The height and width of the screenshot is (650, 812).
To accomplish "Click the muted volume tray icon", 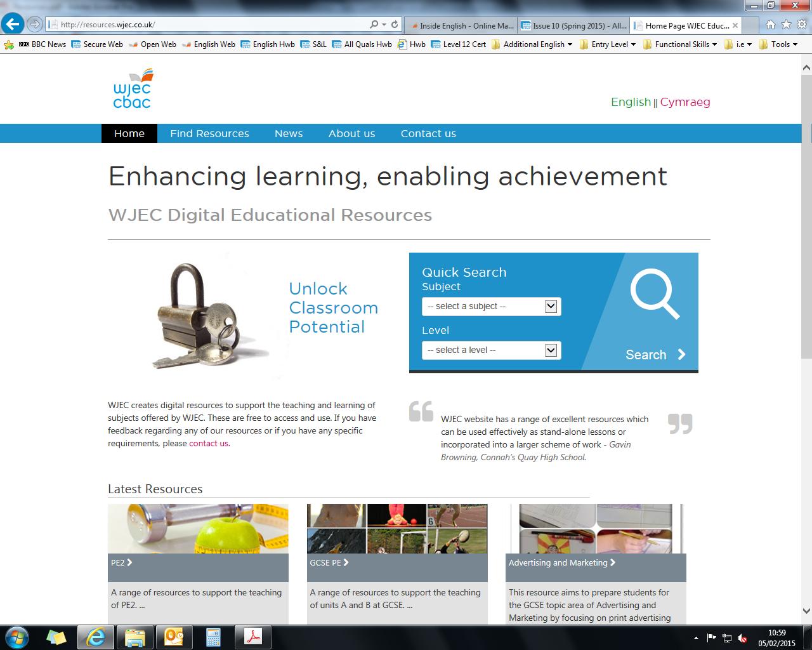I will pyautogui.click(x=742, y=638).
